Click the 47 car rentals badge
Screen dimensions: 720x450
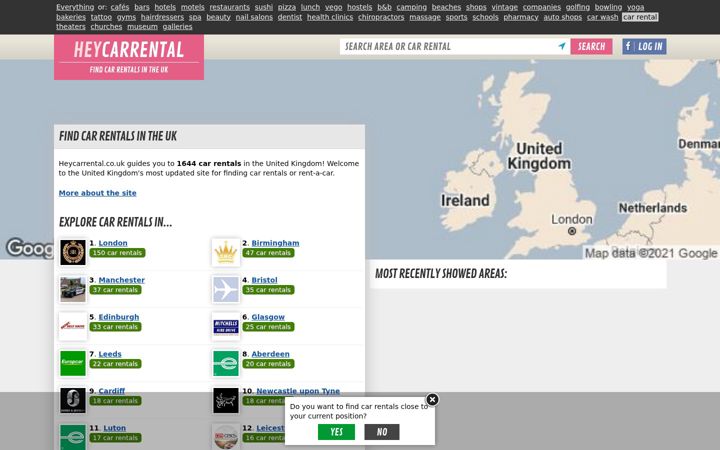click(x=268, y=253)
